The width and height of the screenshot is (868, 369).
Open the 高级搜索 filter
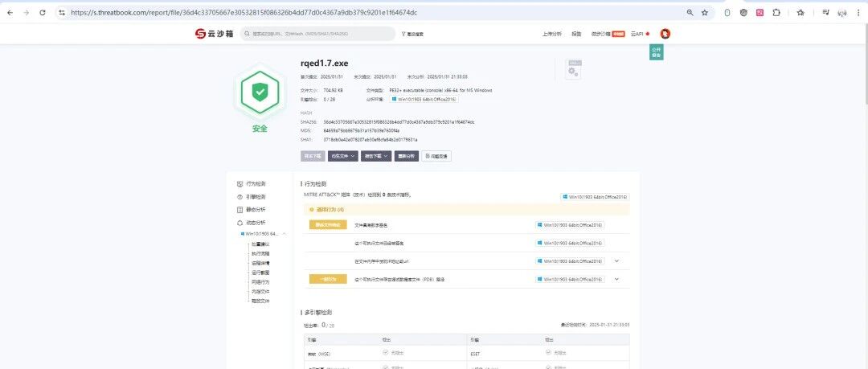tap(412, 34)
